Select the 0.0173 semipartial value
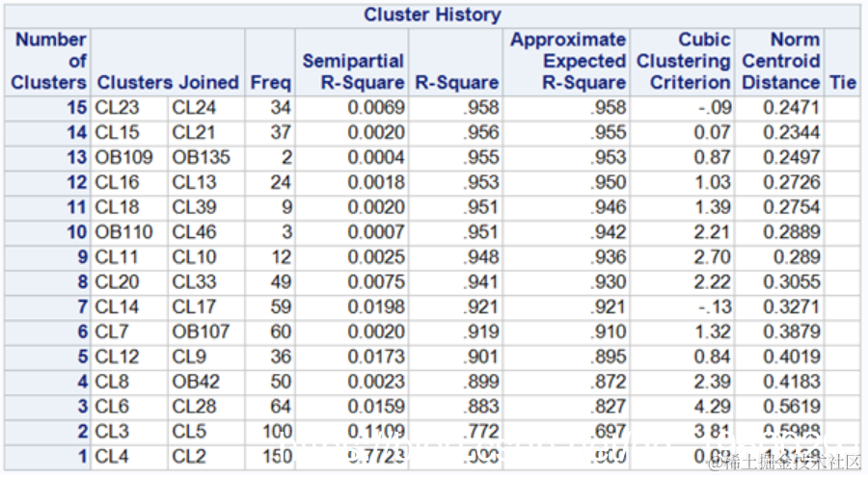 [376, 357]
